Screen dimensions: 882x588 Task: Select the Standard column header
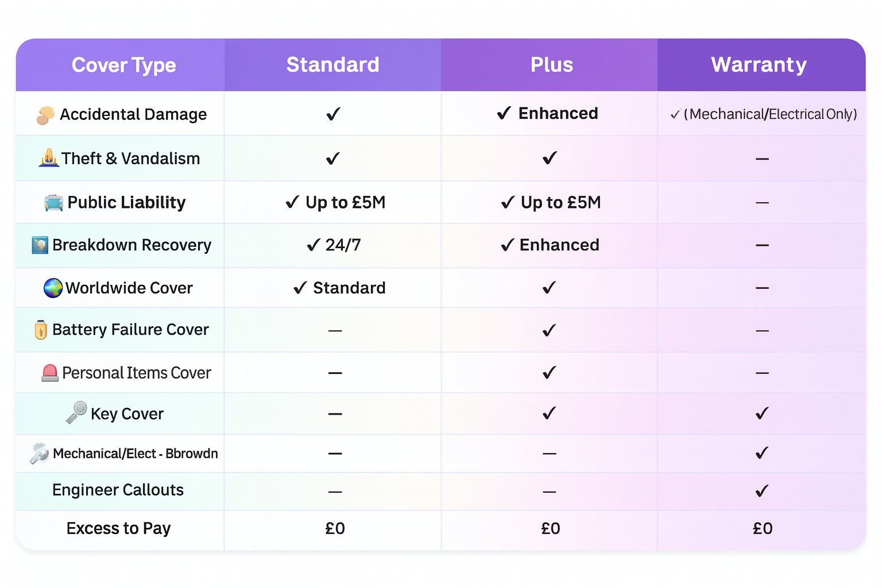coord(333,65)
